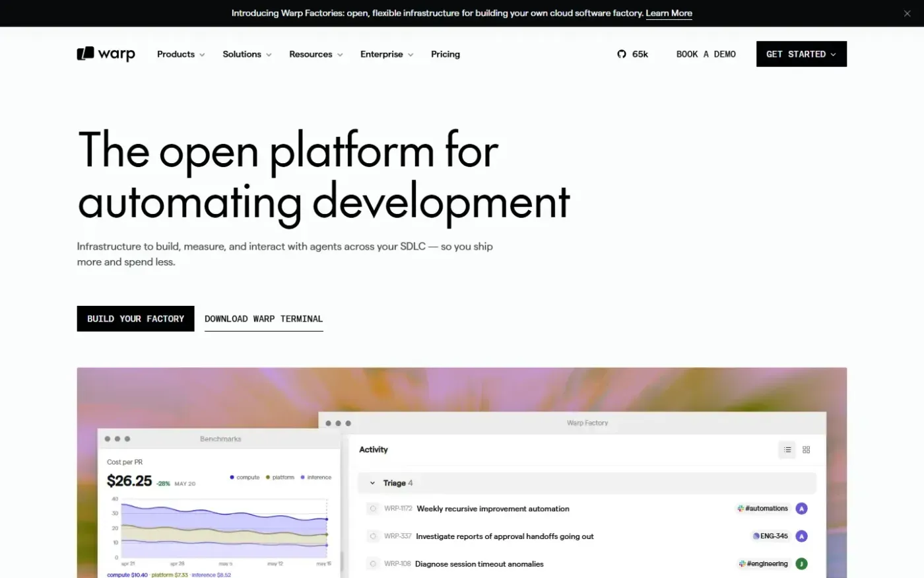Click the green avatar on the WRP-108 row
The width and height of the screenshot is (924, 578).
pos(801,564)
